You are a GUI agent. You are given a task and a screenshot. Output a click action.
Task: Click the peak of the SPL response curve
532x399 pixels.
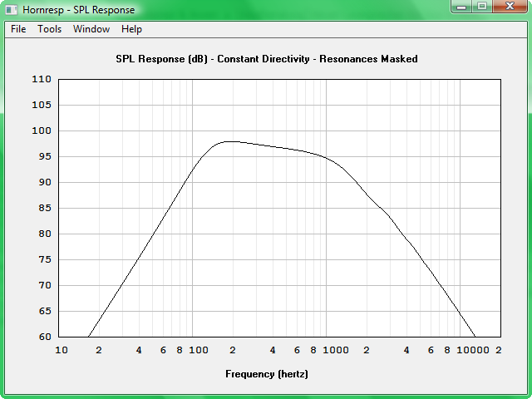(x=231, y=141)
